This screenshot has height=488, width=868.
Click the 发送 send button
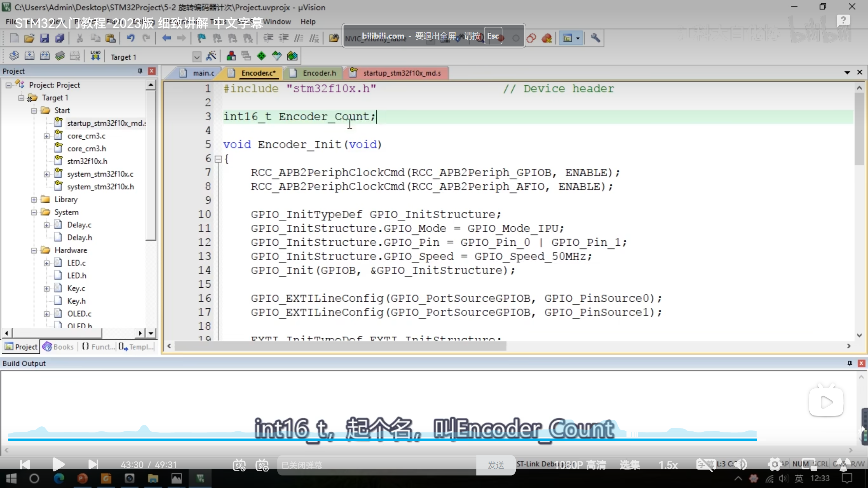[x=495, y=465]
